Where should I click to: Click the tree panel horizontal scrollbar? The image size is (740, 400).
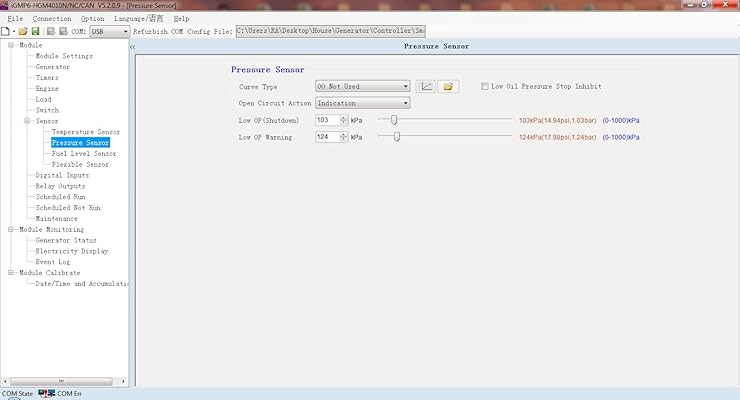pos(61,381)
